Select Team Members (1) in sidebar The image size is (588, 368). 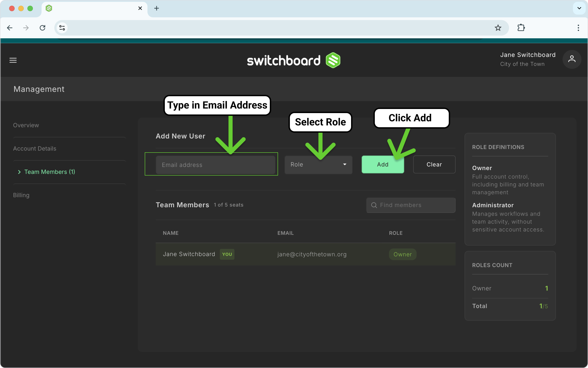50,172
